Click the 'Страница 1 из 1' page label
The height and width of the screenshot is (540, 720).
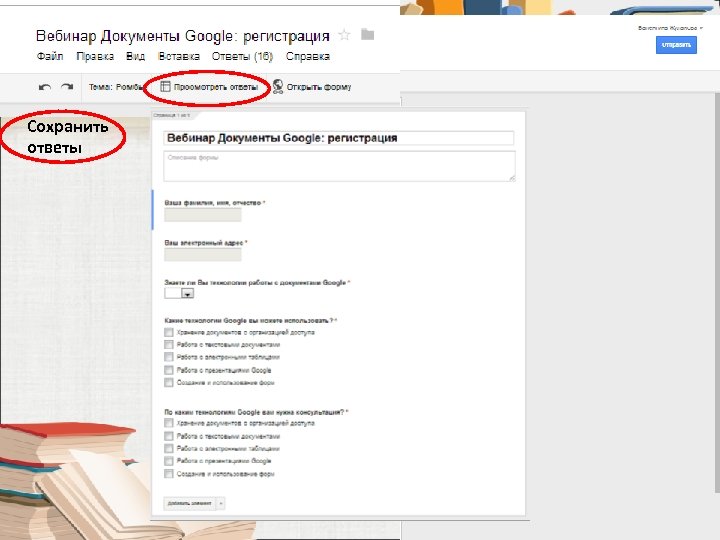[x=172, y=115]
